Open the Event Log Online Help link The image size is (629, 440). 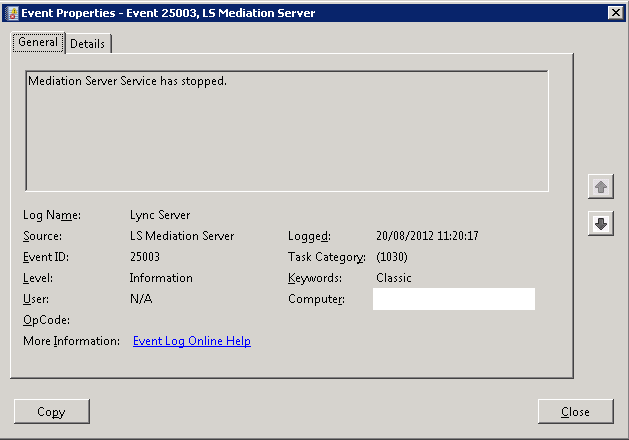tap(192, 341)
